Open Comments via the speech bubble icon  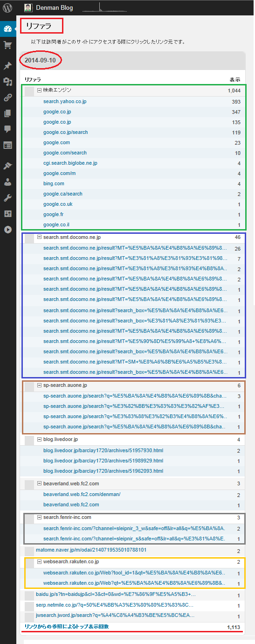(7, 129)
